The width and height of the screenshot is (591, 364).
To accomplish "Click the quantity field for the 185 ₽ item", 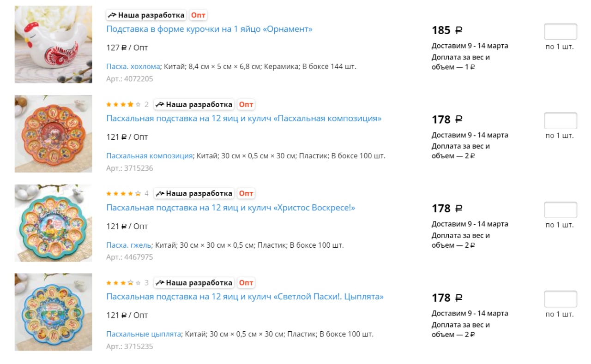I will (560, 32).
